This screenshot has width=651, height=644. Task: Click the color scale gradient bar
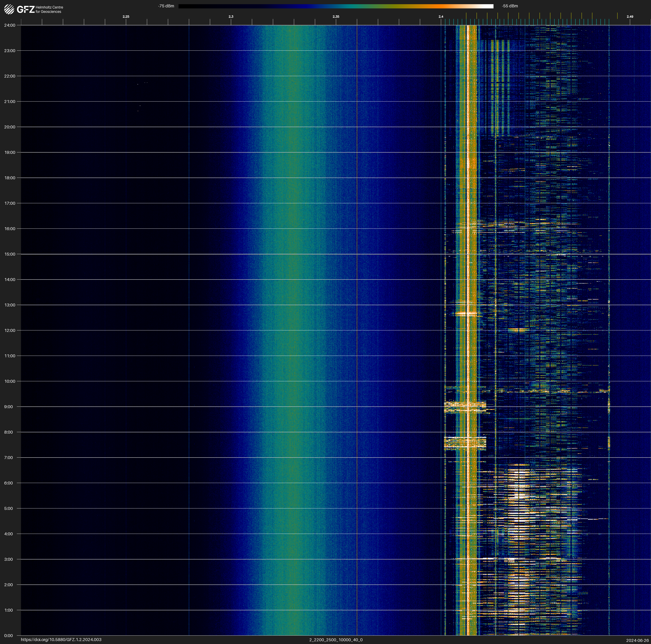click(x=336, y=6)
